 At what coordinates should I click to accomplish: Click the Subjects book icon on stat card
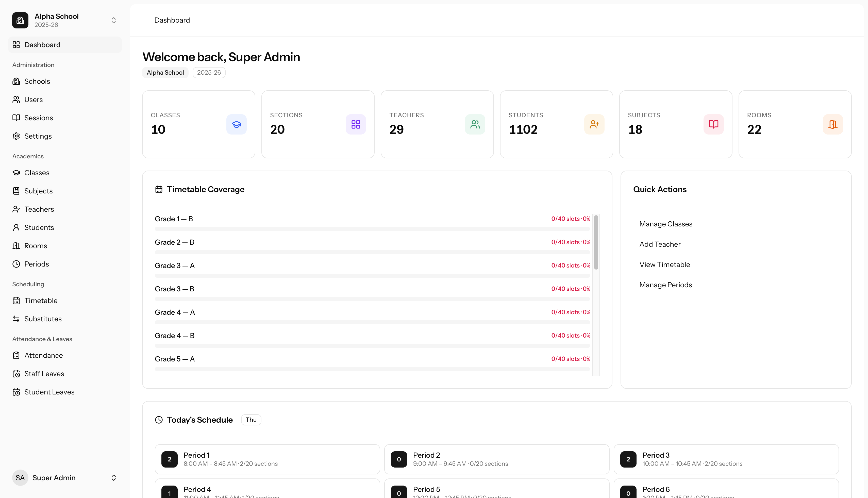pos(713,124)
